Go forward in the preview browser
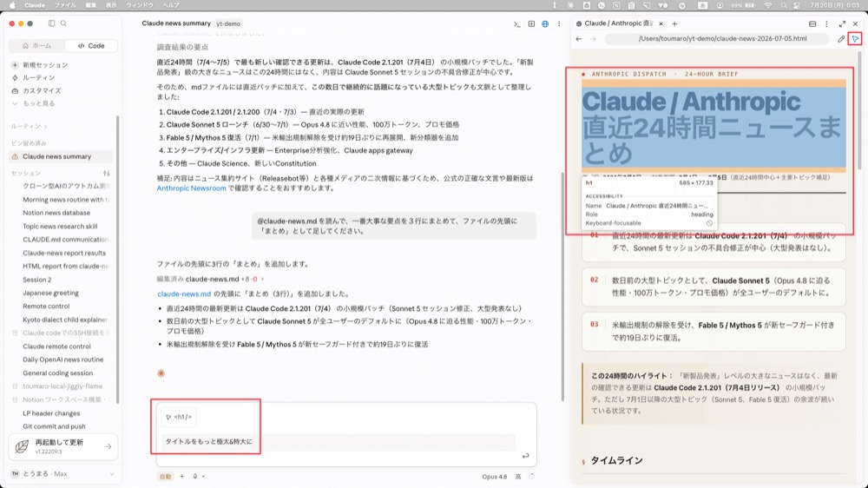 pos(593,39)
